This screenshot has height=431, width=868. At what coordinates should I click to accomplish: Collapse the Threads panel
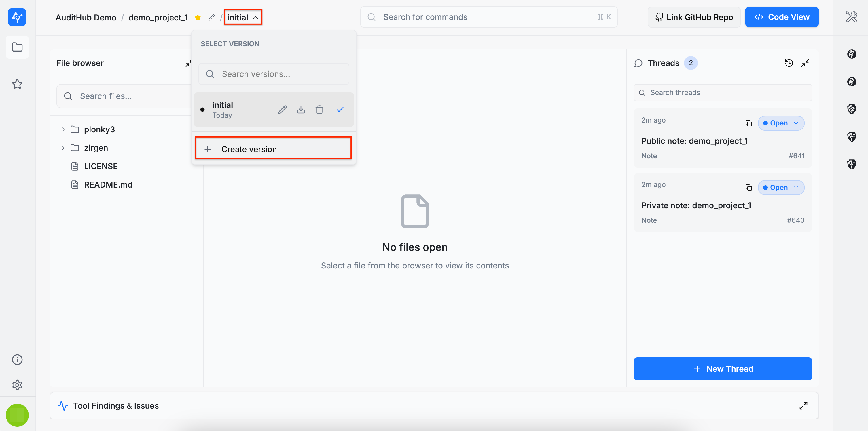tap(805, 63)
